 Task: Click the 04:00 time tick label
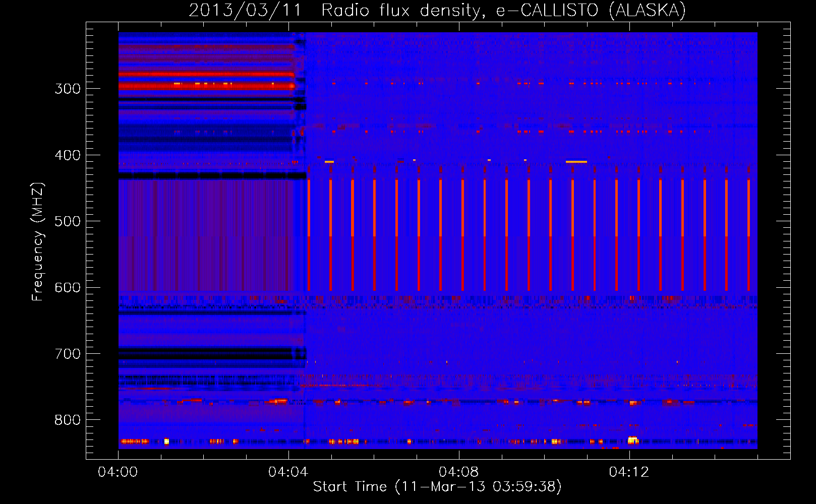(x=118, y=472)
